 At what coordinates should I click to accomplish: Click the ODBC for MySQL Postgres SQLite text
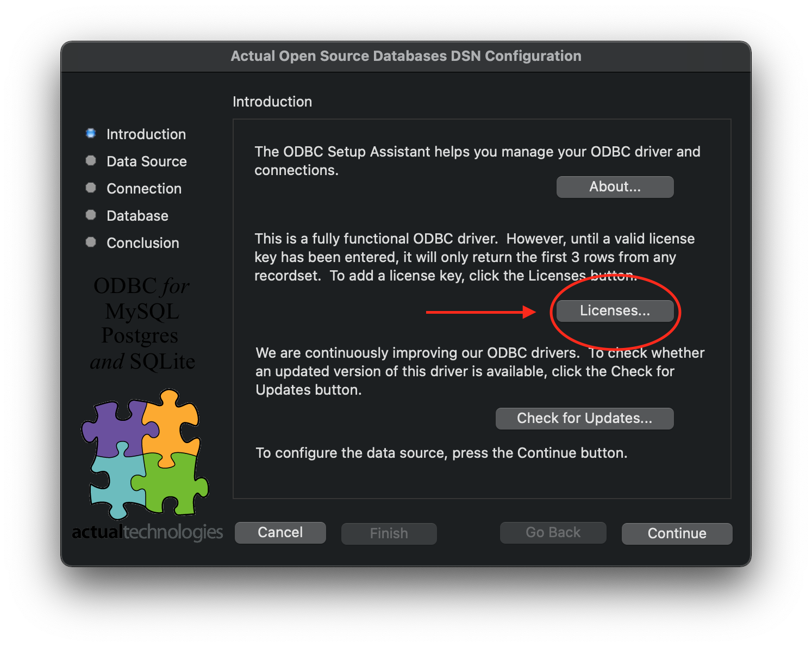[x=142, y=324]
